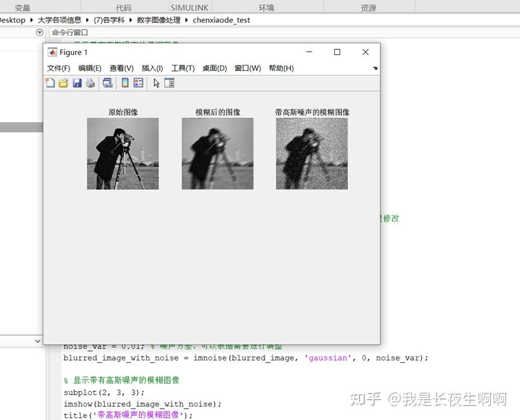Image resolution: width=520 pixels, height=420 pixels.
Task: Save the figure with the Save icon
Action: click(77, 83)
